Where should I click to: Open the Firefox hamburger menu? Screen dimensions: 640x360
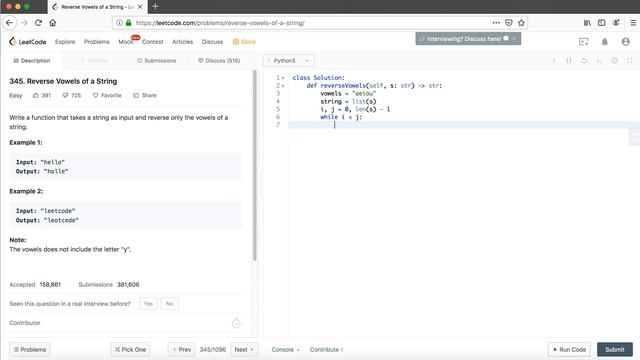[633, 23]
